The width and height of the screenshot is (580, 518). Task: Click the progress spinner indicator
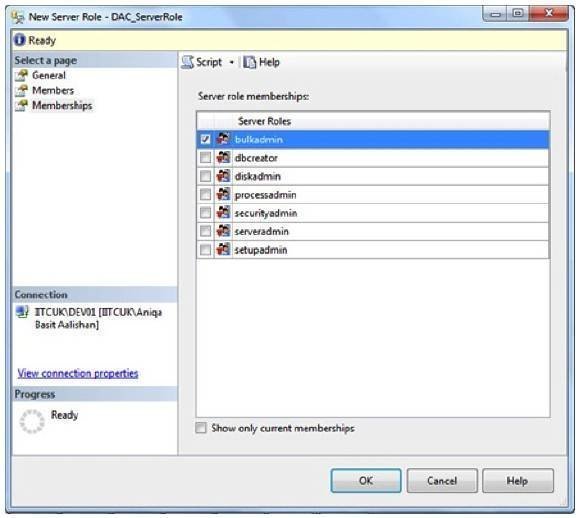pyautogui.click(x=32, y=421)
